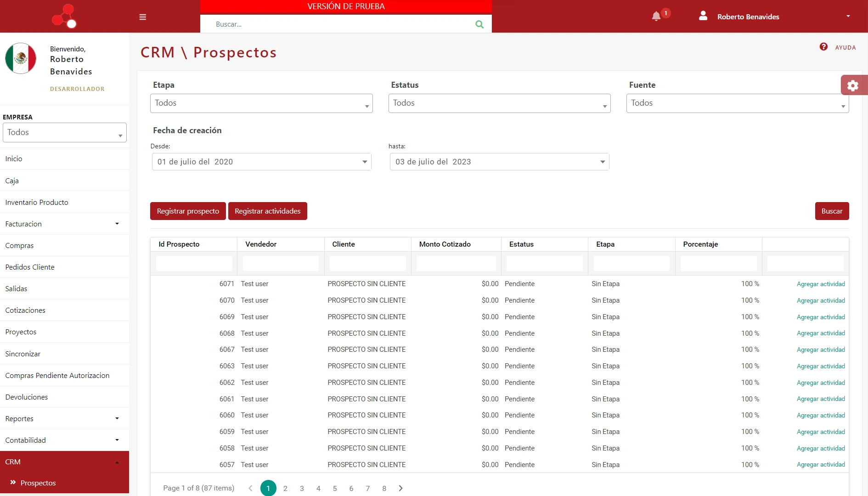This screenshot has height=496, width=868.
Task: Open the Fuente dropdown
Action: point(738,103)
